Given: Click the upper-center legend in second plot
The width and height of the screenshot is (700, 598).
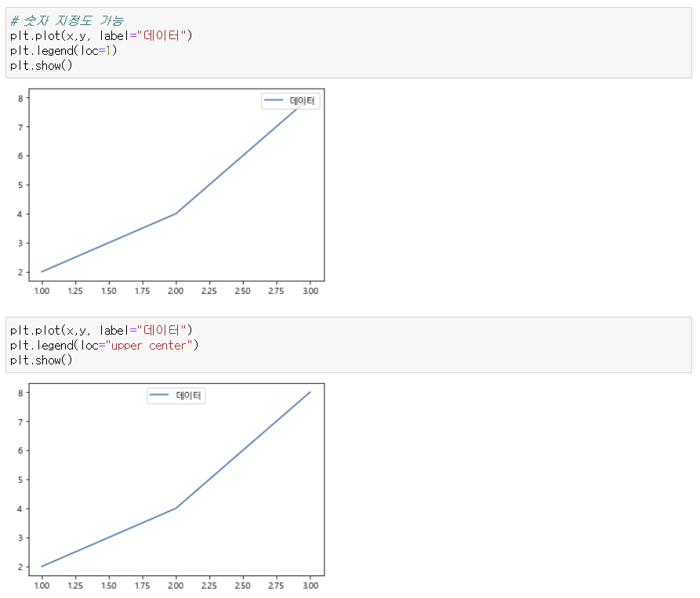Looking at the screenshot, I should point(176,395).
